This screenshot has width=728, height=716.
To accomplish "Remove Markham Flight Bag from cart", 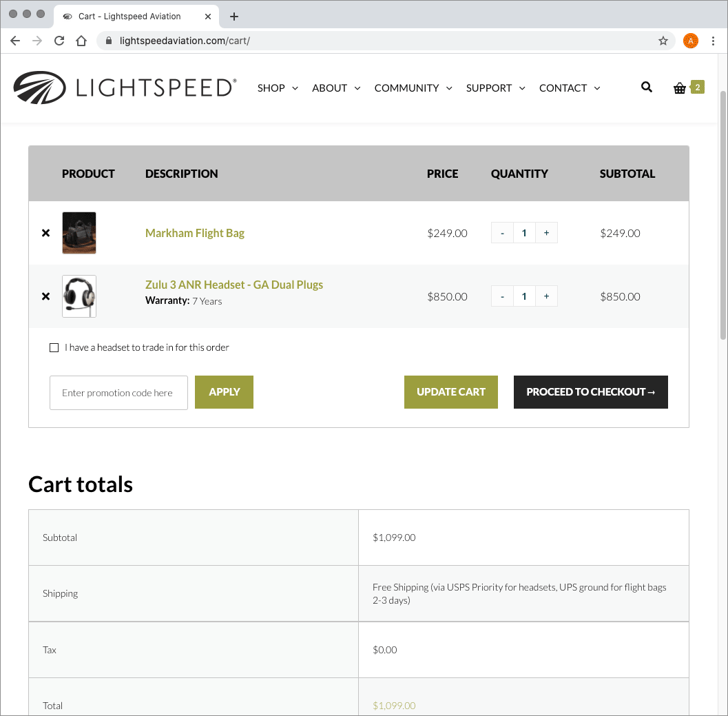I will [x=46, y=233].
